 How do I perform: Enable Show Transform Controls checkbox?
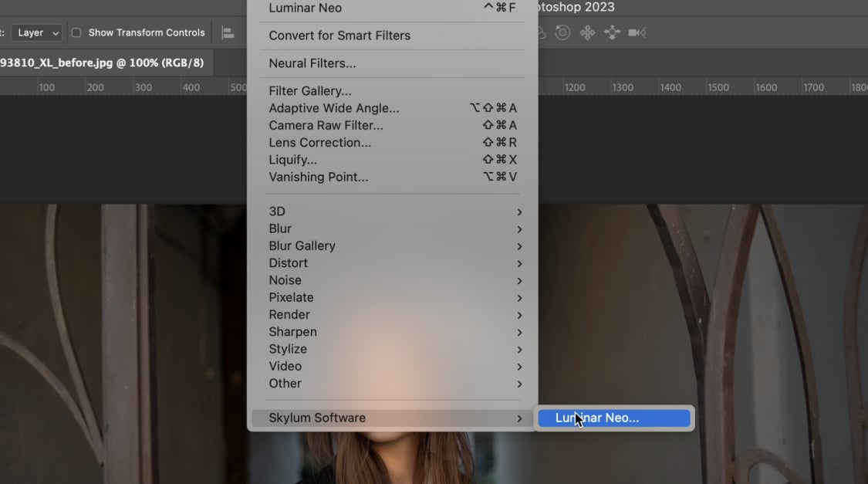point(76,32)
